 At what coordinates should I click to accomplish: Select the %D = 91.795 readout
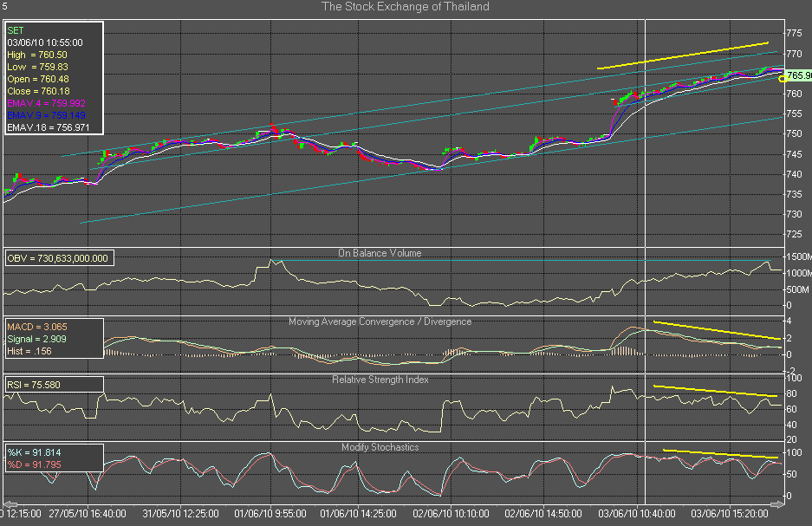coord(34,465)
